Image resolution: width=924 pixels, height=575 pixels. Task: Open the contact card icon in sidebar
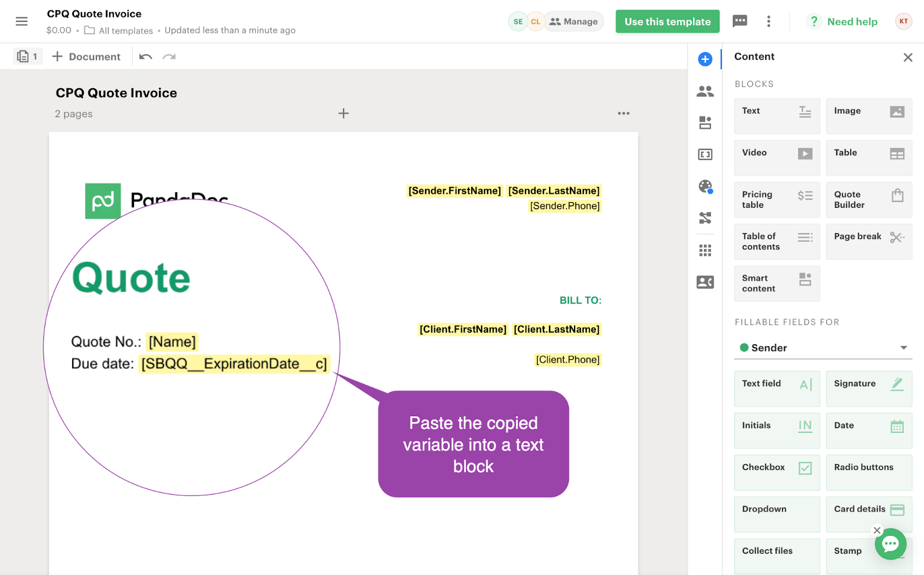[705, 282]
